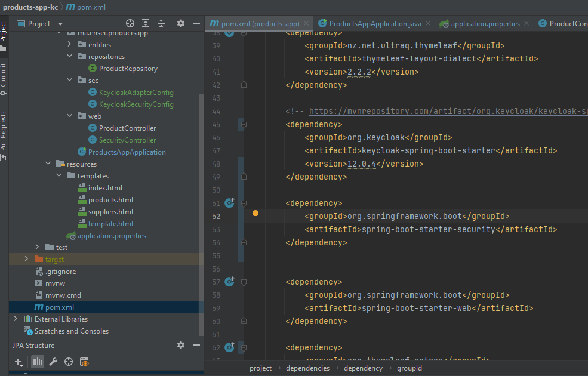Open the Pull Requests tool window
Screen dimensions: 588x376
[4, 135]
